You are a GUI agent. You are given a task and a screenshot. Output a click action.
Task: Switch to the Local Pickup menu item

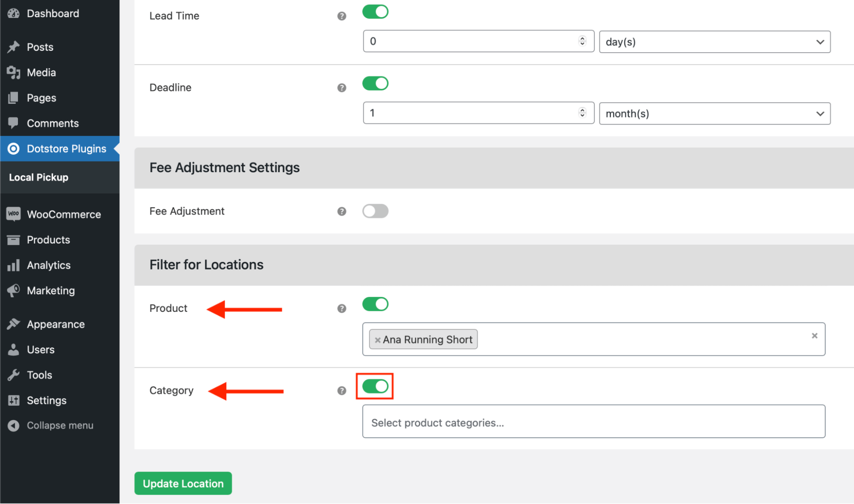tap(38, 177)
